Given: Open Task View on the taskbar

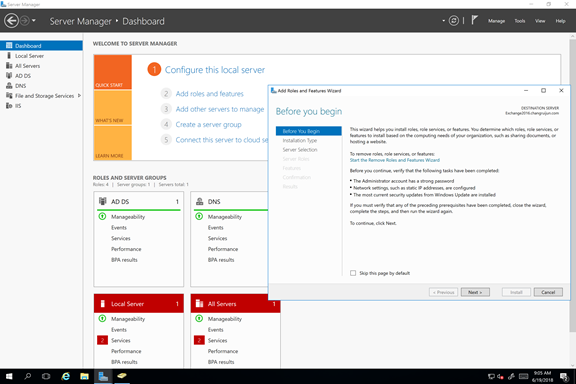Looking at the screenshot, I should pos(46,376).
